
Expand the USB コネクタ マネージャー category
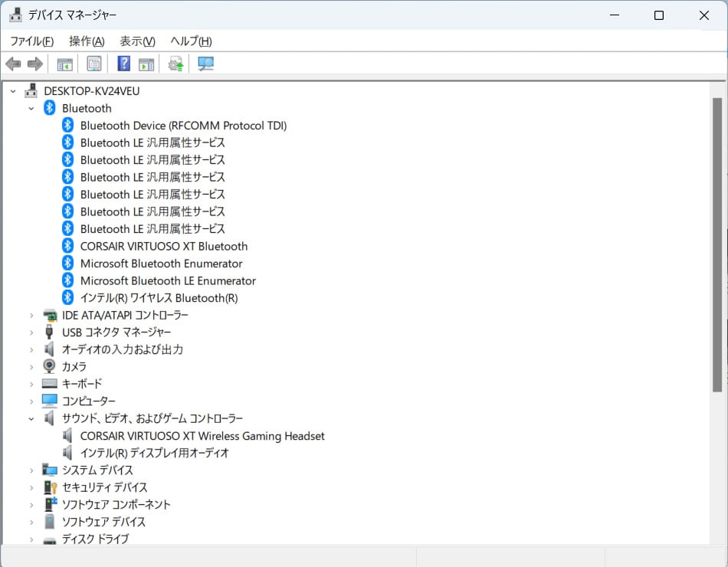click(x=31, y=333)
